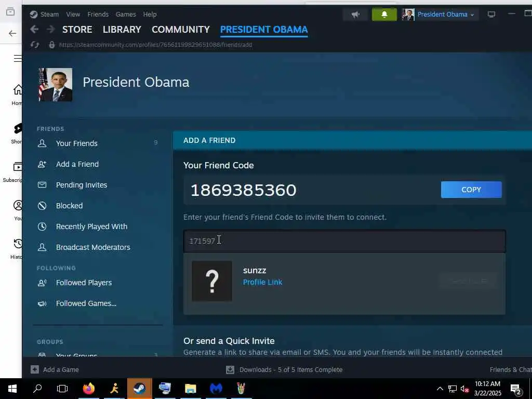Click the muted volume tray icon

point(464,389)
